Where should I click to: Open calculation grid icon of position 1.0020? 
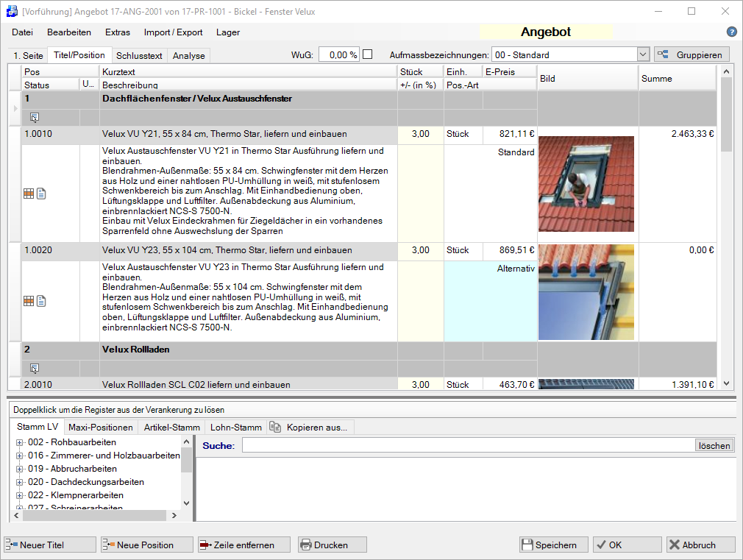(x=29, y=301)
